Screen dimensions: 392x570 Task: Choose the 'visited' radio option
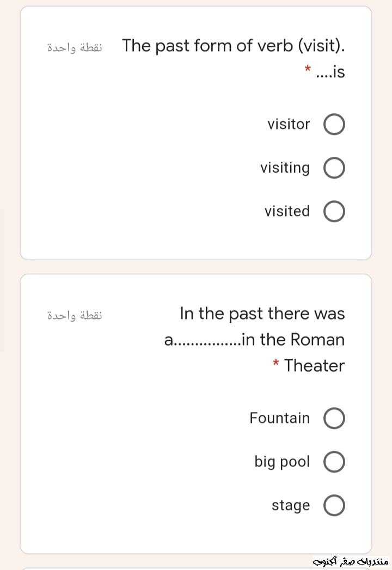(x=334, y=212)
